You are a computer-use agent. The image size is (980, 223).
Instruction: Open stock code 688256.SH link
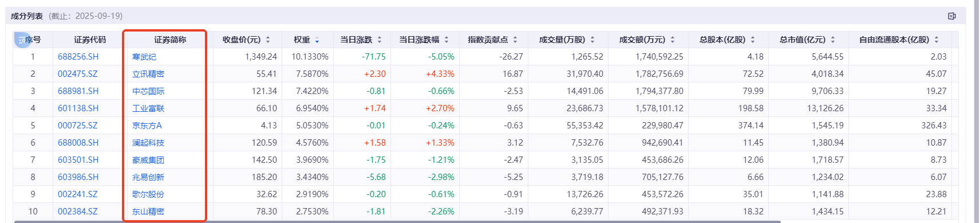pyautogui.click(x=78, y=57)
